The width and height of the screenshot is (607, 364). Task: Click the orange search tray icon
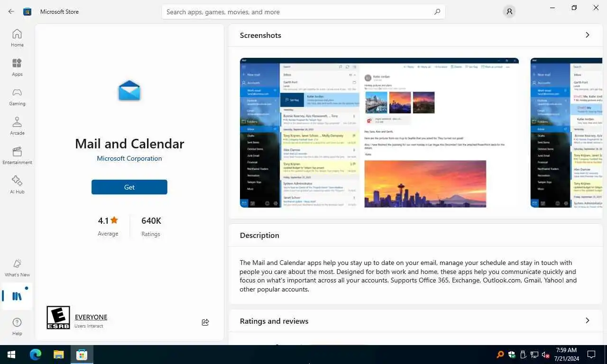500,355
